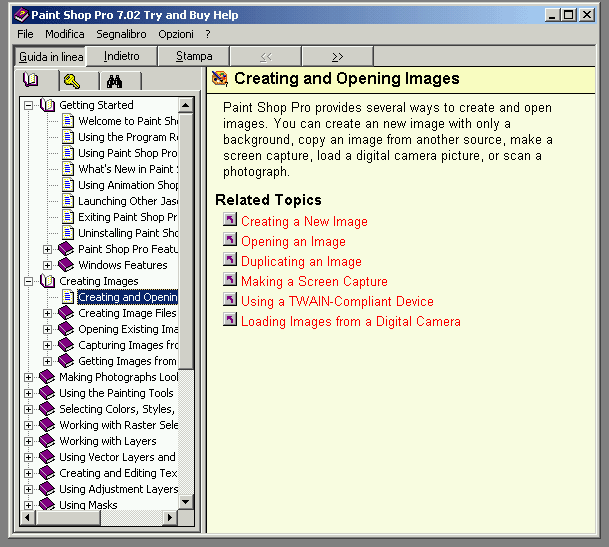This screenshot has width=609, height=547.
Task: Open the Opening an Image link
Action: [293, 242]
